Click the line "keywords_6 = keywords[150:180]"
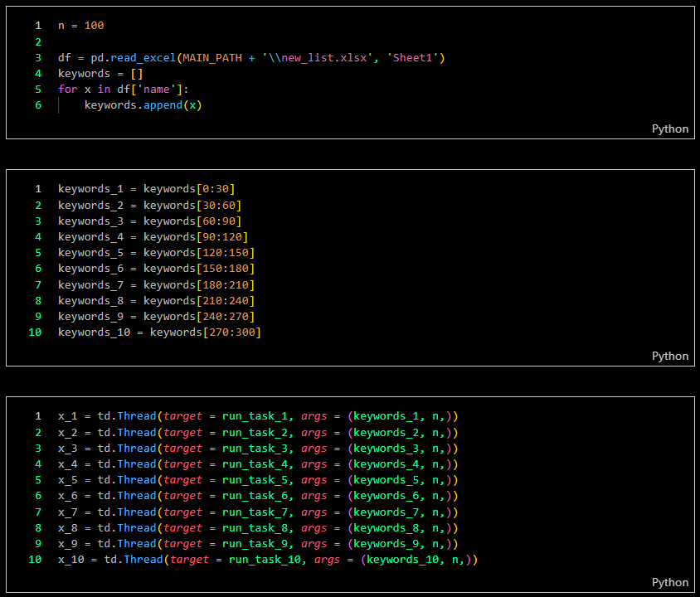 pos(156,268)
